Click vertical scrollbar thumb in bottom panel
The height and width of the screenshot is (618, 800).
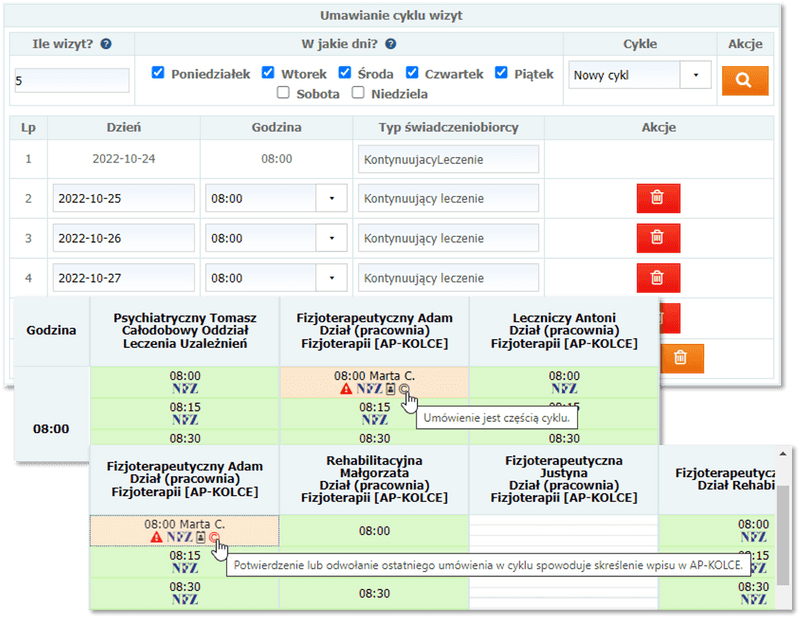click(x=783, y=535)
